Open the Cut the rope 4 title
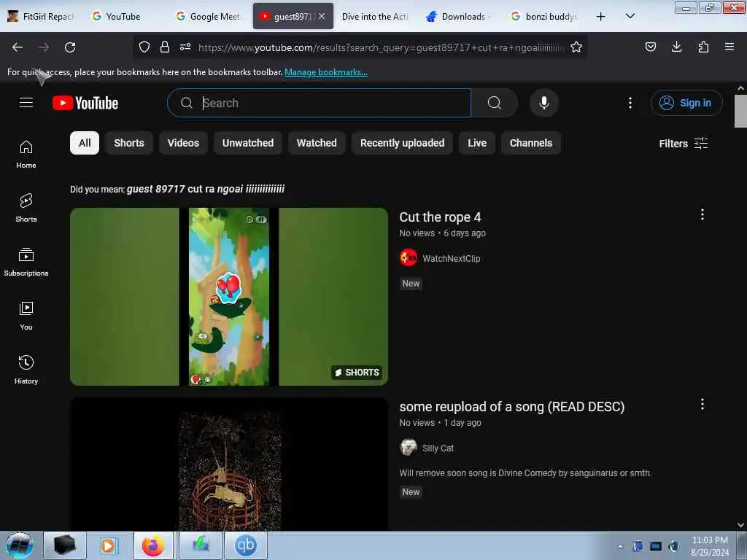This screenshot has width=747, height=560. click(x=440, y=217)
